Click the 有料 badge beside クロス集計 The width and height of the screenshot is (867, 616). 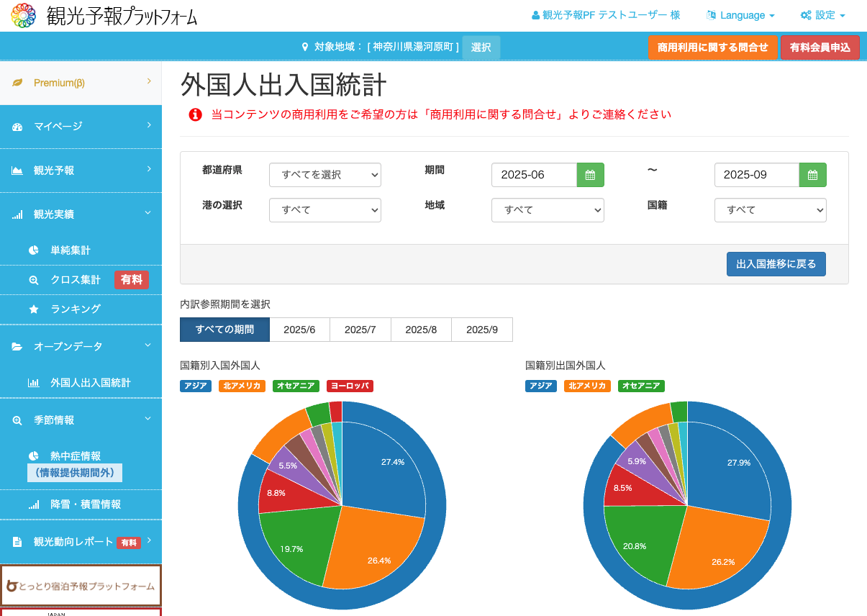click(x=132, y=280)
